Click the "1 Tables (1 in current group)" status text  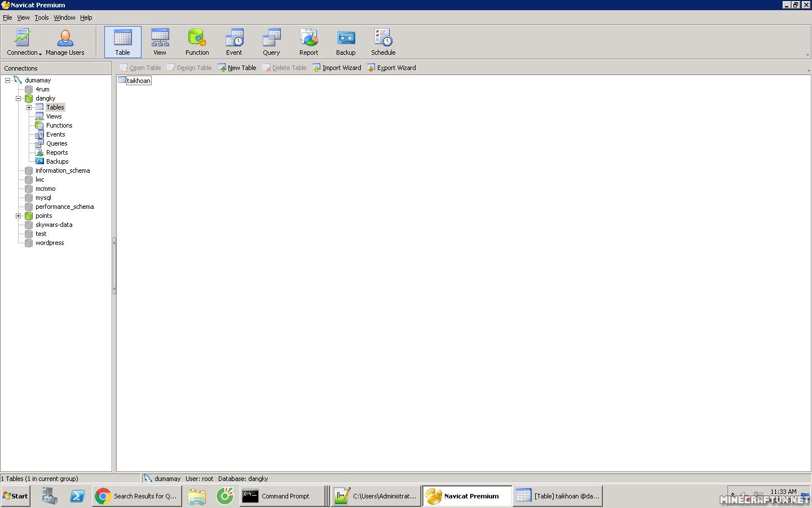39,479
